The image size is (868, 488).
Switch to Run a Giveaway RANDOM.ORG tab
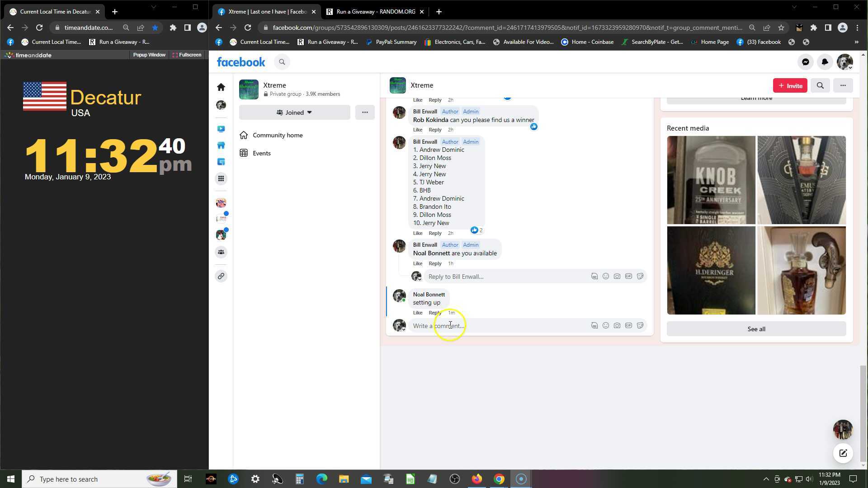pyautogui.click(x=375, y=12)
